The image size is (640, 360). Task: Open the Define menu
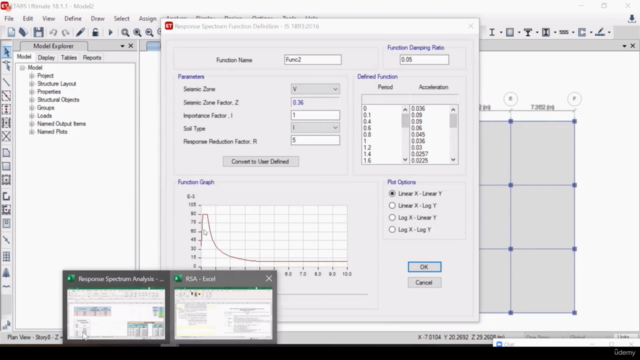(73, 19)
